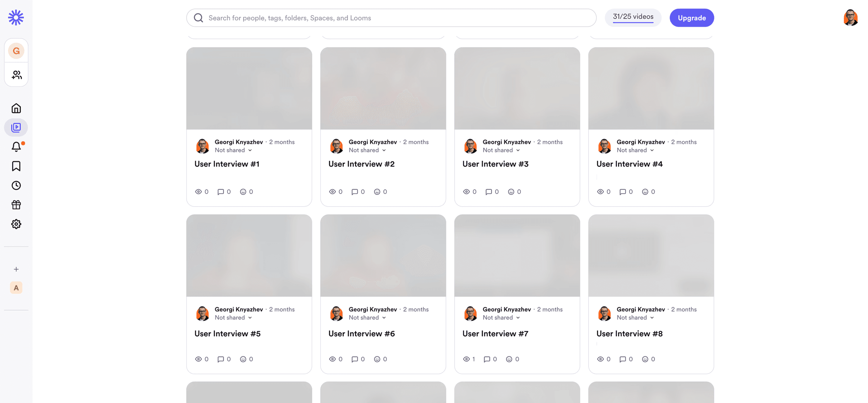Open User Interview #2 video thumbnail

(383, 88)
